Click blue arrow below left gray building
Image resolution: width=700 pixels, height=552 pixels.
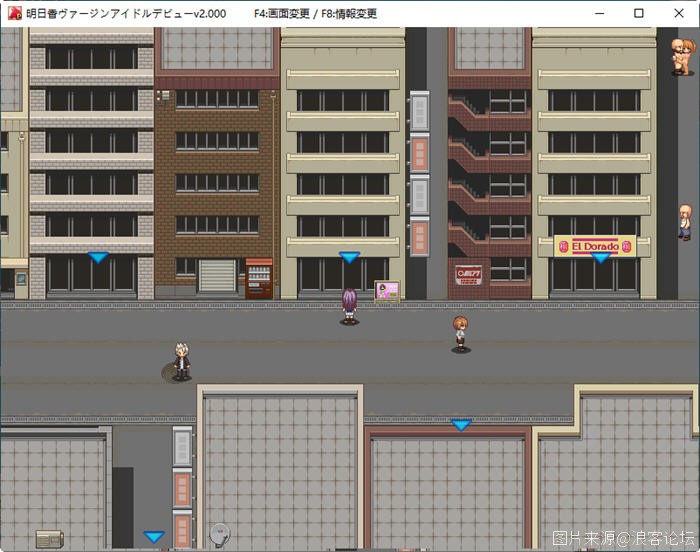97,258
